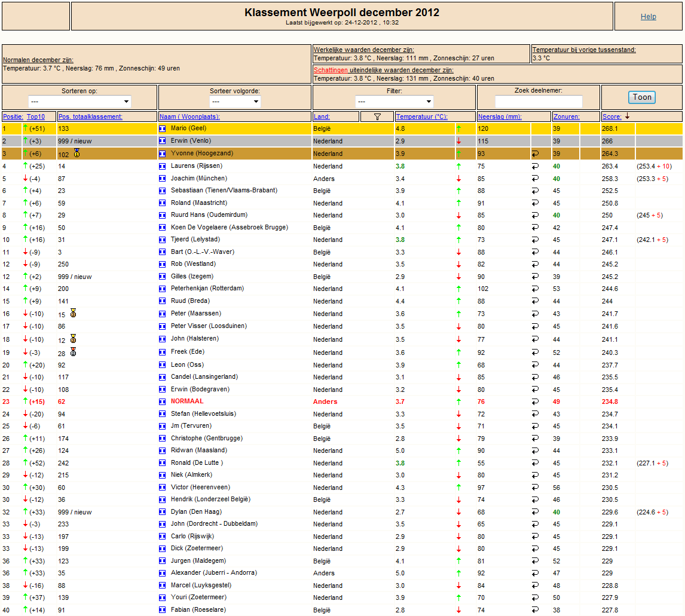Image resolution: width=685 pixels, height=616 pixels.
Task: Click the green up arrow by Mario's temperature
Action: (x=458, y=128)
